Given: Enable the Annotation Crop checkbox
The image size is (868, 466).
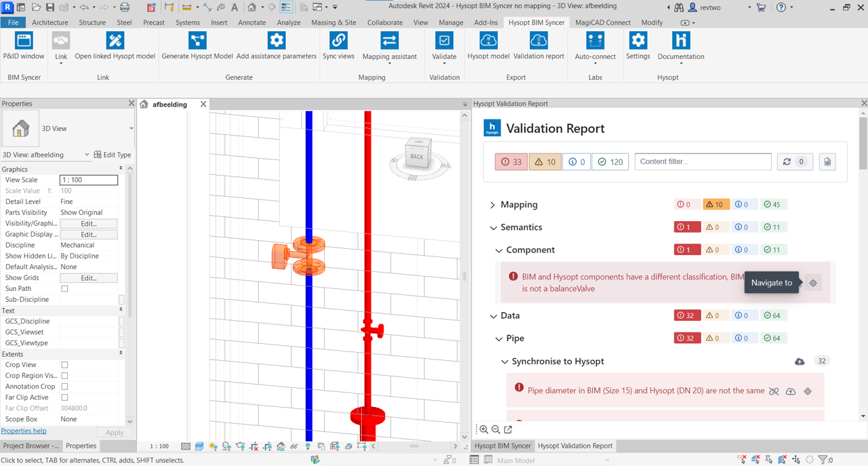Looking at the screenshot, I should pos(65,387).
